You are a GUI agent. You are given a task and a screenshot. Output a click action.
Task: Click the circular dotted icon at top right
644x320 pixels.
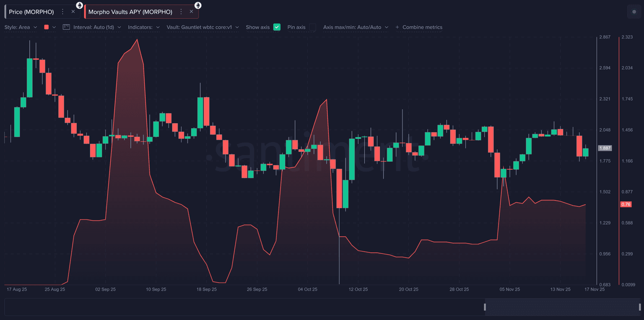point(634,12)
